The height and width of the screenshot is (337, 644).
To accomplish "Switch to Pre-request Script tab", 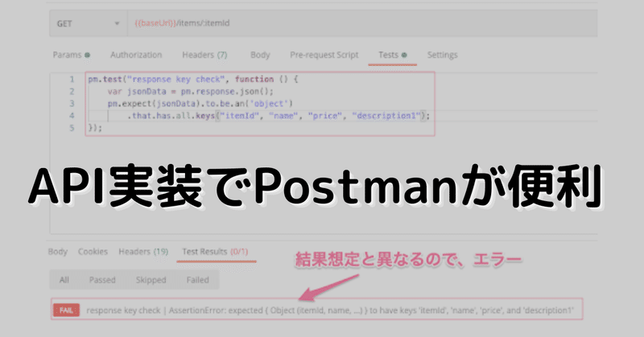I will [x=324, y=55].
